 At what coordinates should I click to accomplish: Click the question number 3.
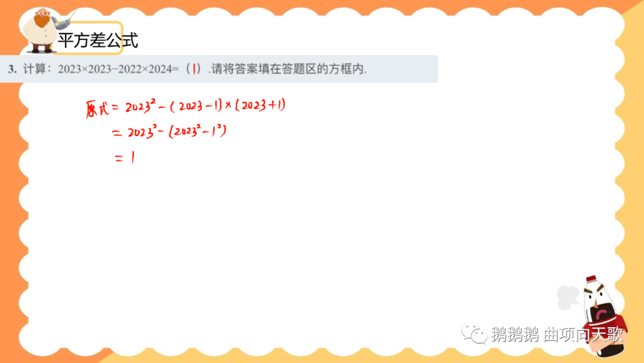point(13,69)
